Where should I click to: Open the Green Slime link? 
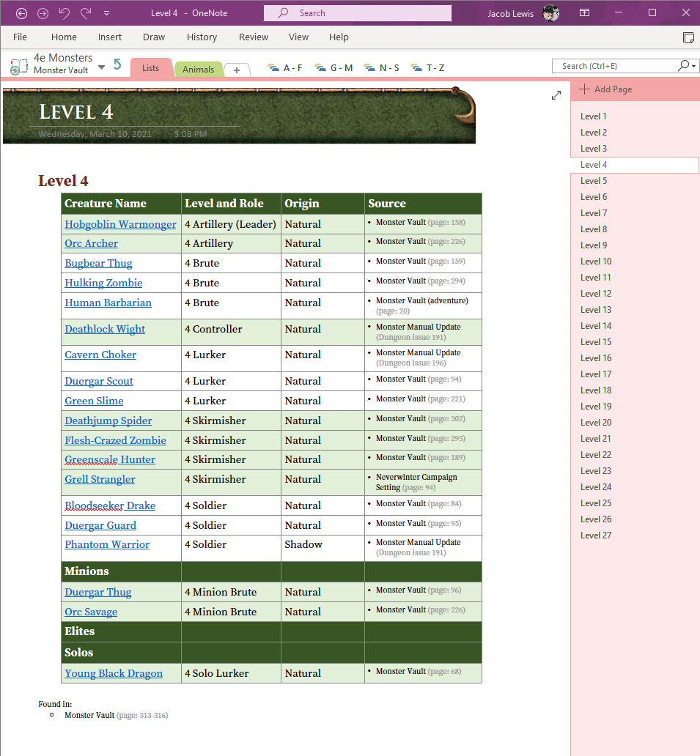pyautogui.click(x=94, y=401)
